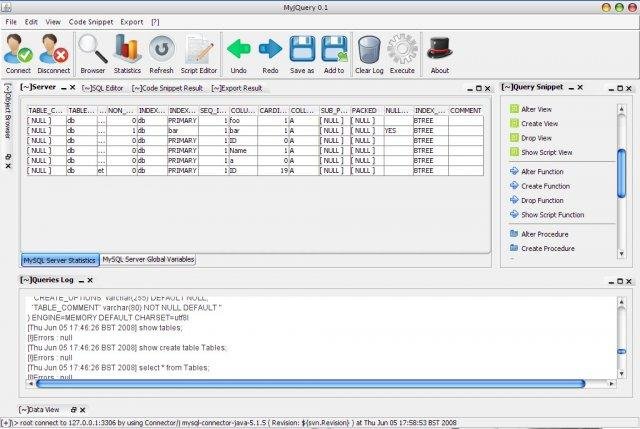Switch to MySQL Server Global Variables tab

tap(148, 259)
